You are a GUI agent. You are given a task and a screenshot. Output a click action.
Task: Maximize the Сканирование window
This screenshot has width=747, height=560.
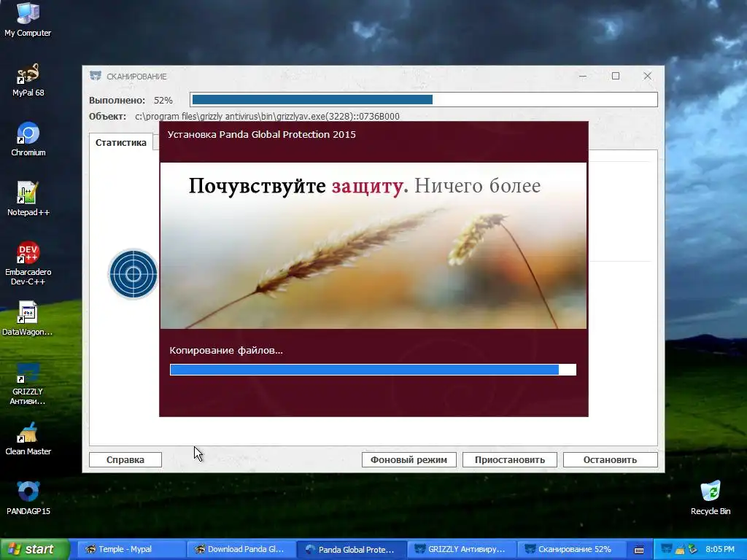pyautogui.click(x=616, y=76)
